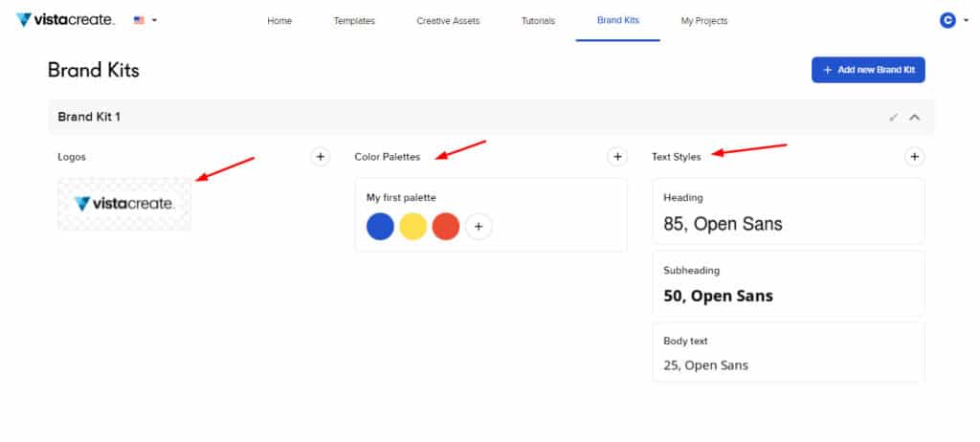Click the Text Styles section label
This screenshot has height=442, width=980.
(677, 157)
